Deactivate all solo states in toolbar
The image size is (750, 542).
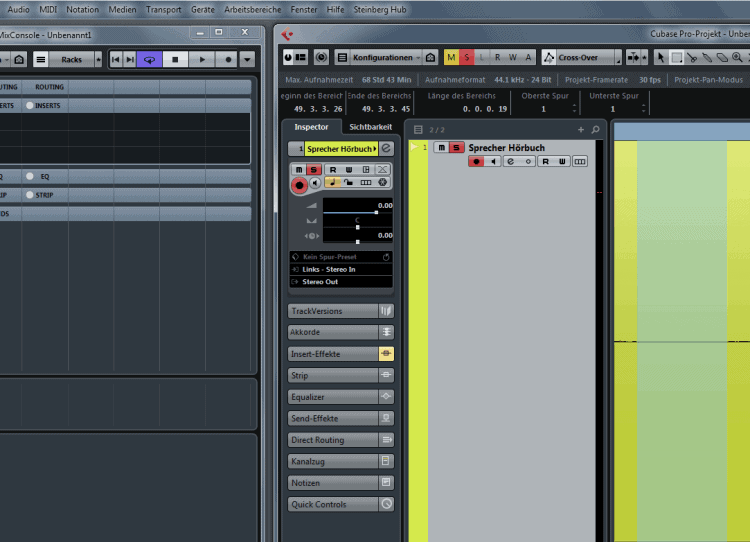click(466, 58)
